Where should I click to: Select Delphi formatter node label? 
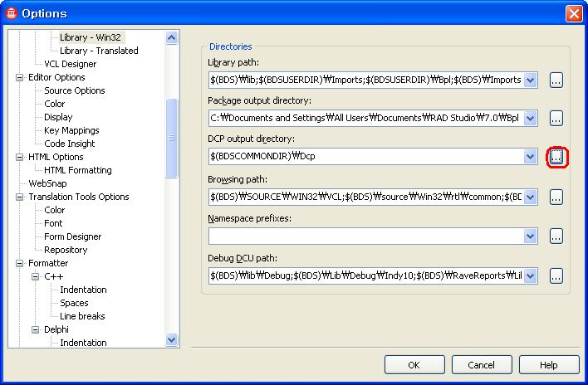tap(56, 329)
